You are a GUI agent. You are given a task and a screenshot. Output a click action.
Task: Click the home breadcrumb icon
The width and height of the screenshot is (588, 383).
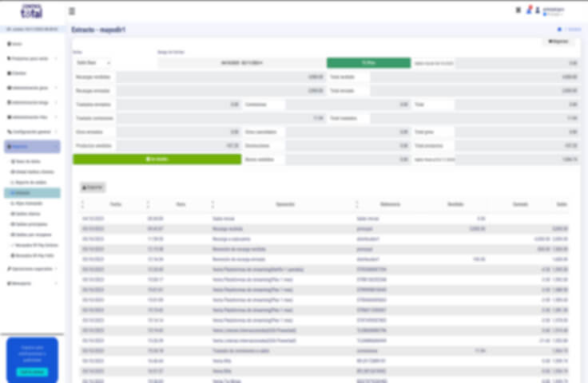coord(559,30)
